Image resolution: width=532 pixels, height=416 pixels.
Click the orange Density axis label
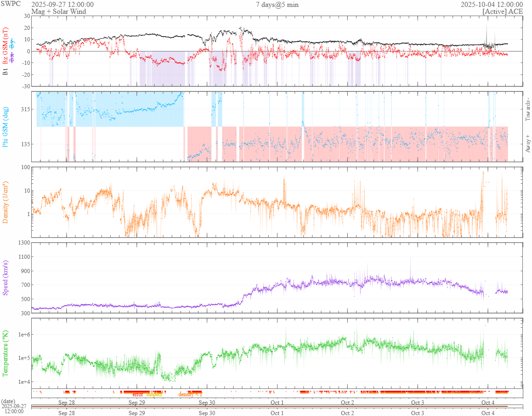point(6,202)
